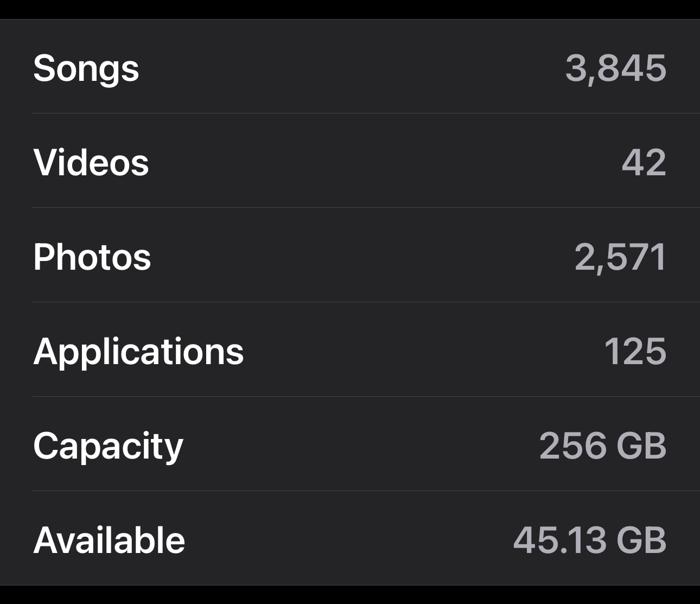The width and height of the screenshot is (700, 604).
Task: Select the photos count 2,571
Action: tap(620, 257)
